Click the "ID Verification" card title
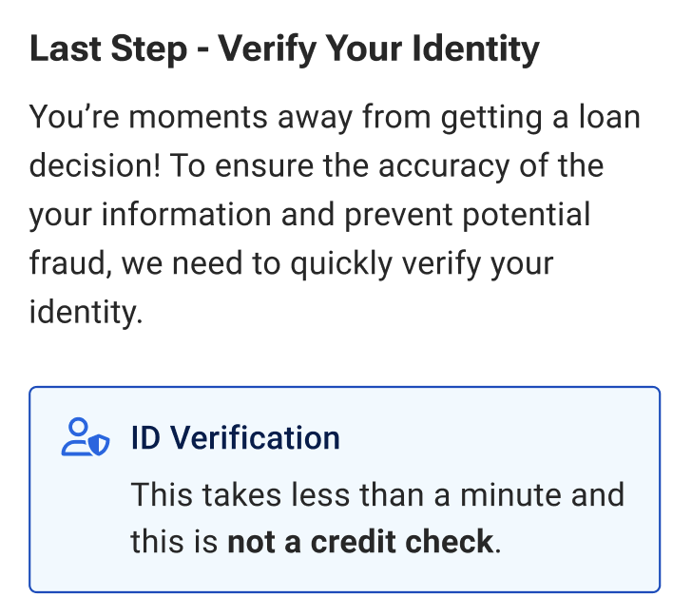The width and height of the screenshot is (692, 616). coord(235,438)
